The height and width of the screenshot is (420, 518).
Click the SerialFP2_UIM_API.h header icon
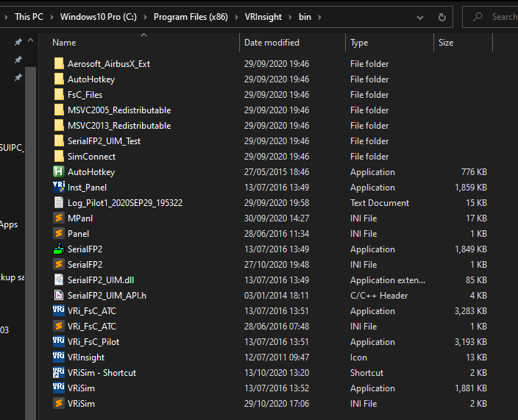coord(59,295)
